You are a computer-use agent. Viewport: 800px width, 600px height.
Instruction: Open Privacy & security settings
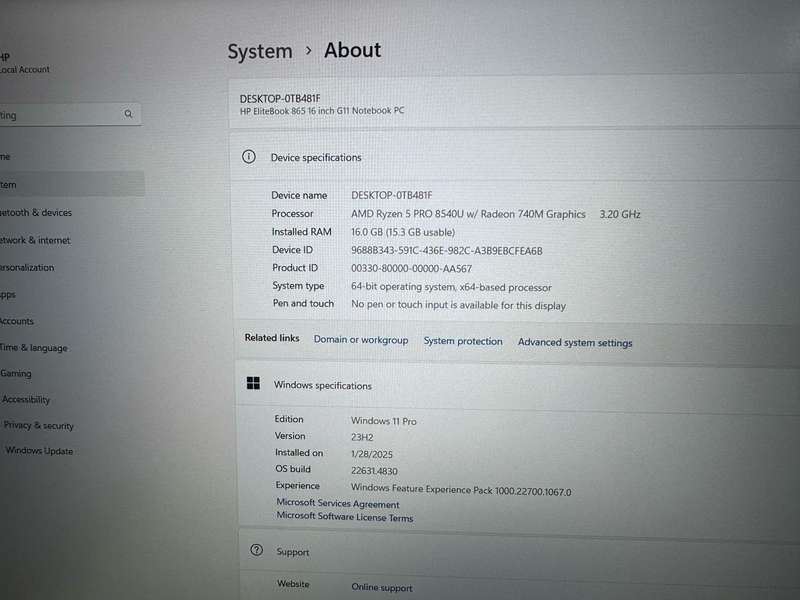click(39, 425)
